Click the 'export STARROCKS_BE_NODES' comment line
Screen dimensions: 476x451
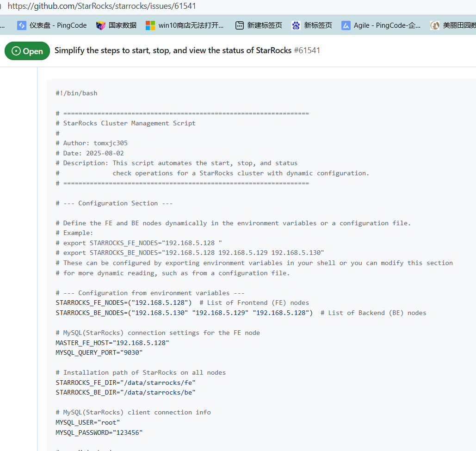pyautogui.click(x=190, y=253)
